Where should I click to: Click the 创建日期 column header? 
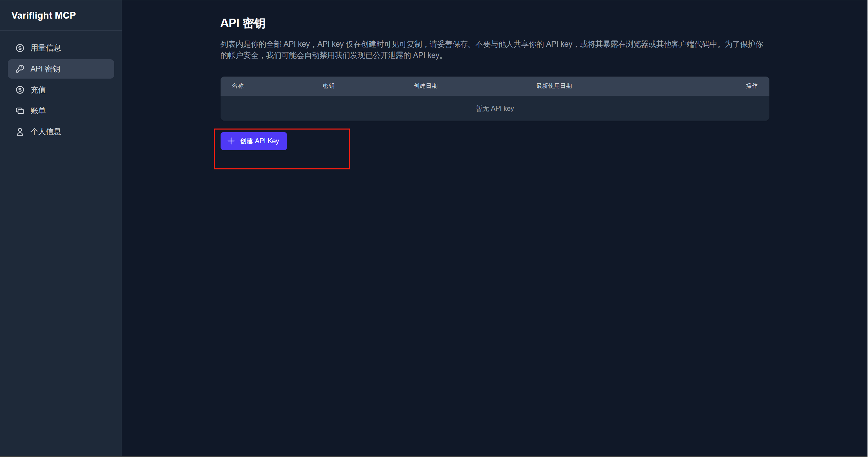pos(426,86)
